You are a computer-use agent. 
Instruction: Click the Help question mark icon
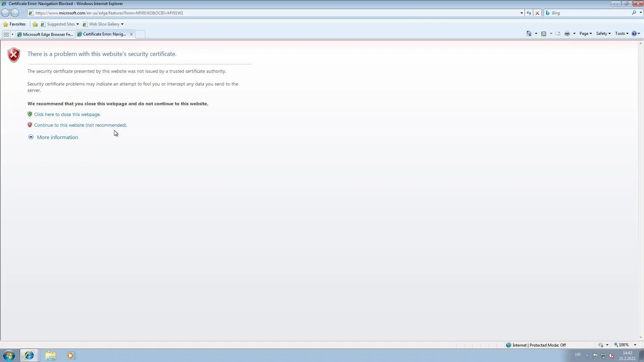tap(634, 34)
